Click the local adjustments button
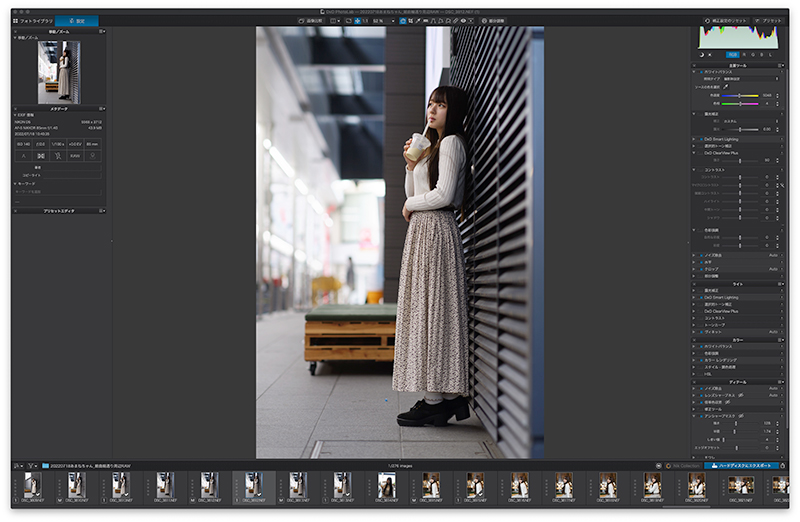800x522 pixels. [493, 21]
